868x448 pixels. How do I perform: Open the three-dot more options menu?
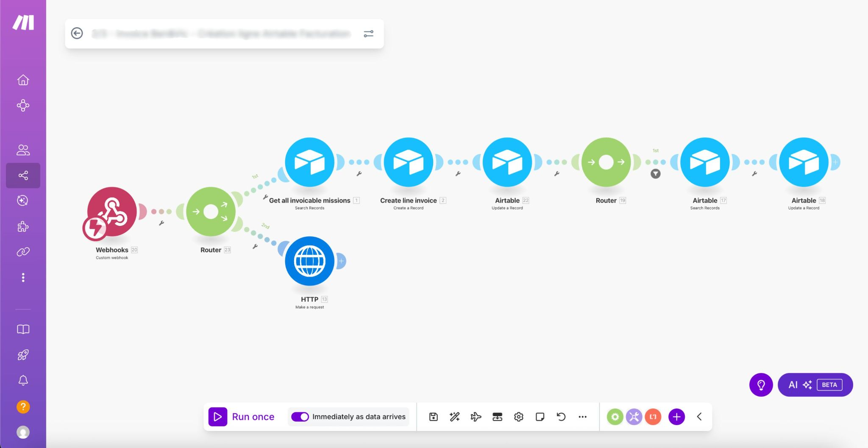[582, 417]
